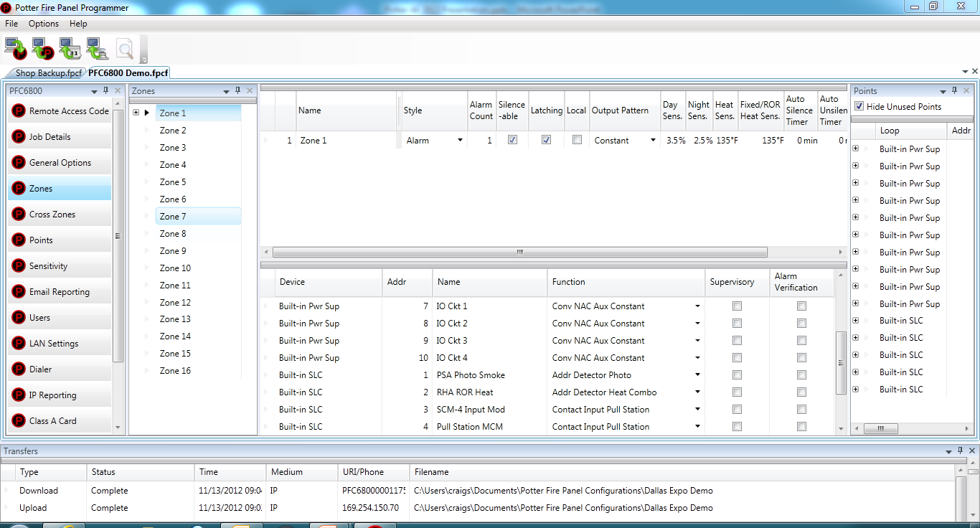Image resolution: width=980 pixels, height=528 pixels.
Task: Click the pushpin on the Points panel
Action: point(955,91)
